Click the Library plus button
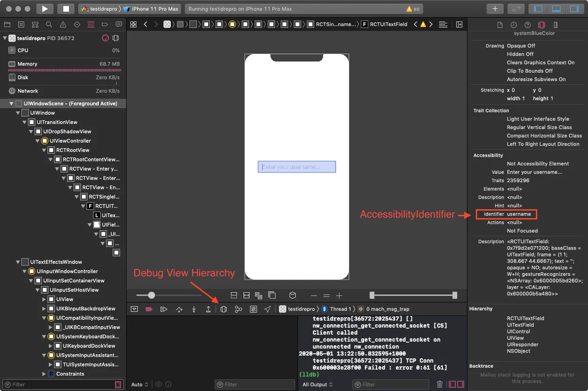588x391 pixels. point(495,9)
